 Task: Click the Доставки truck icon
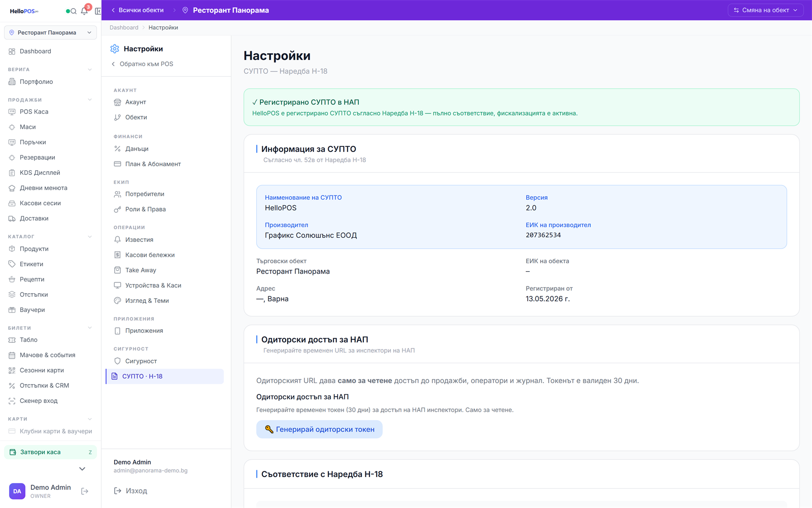tap(12, 218)
